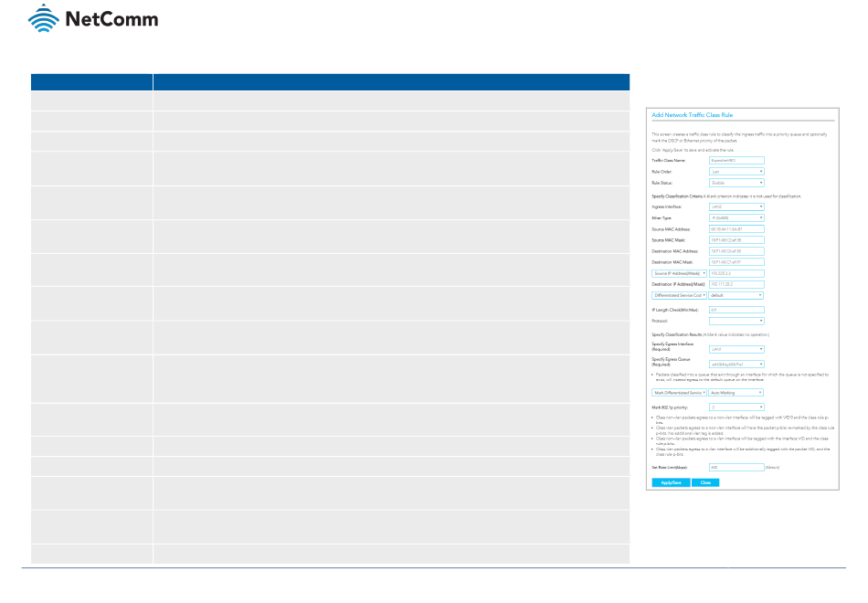Click the Close button
The height and width of the screenshot is (603, 868).
tap(705, 482)
